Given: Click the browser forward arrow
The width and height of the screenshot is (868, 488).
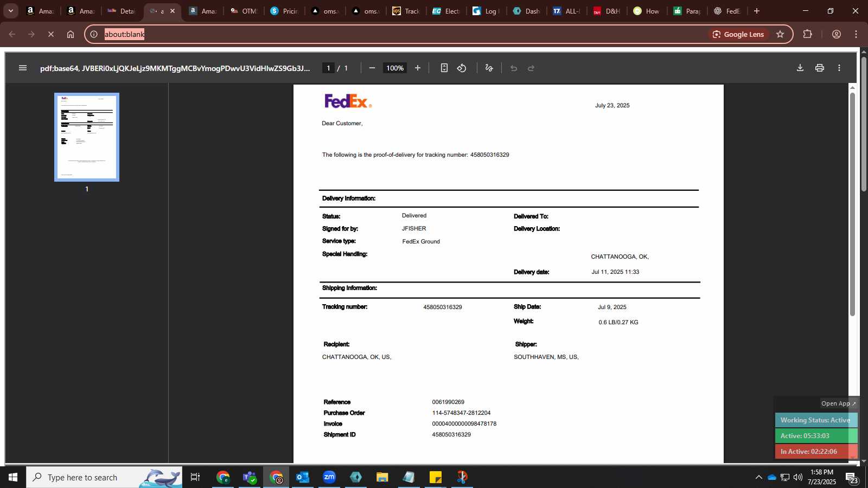Looking at the screenshot, I should (x=31, y=34).
